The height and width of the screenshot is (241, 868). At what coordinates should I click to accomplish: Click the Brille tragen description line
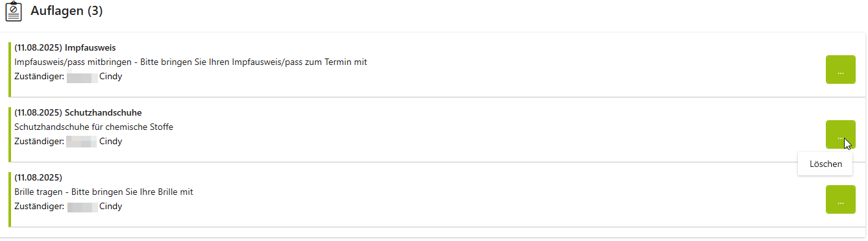pyautogui.click(x=104, y=192)
